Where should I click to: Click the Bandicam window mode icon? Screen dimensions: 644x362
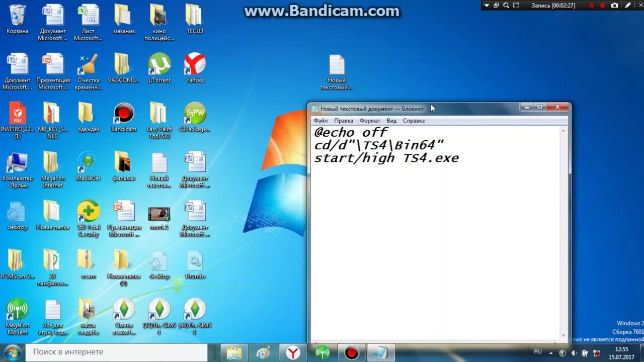pos(496,6)
